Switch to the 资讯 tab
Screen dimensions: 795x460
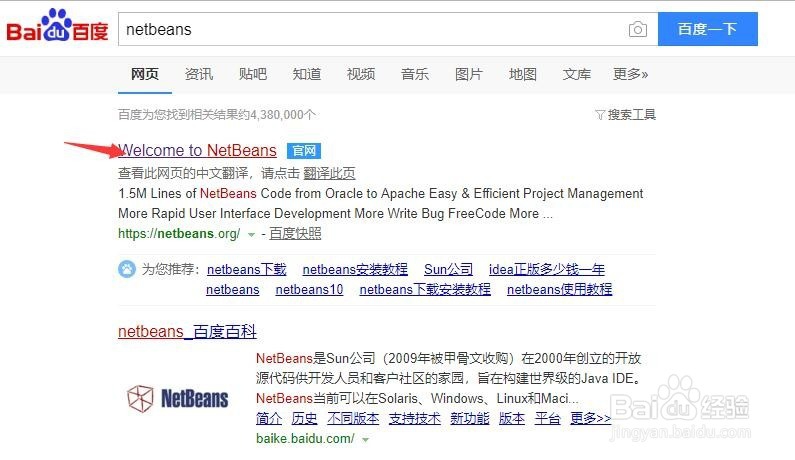199,75
